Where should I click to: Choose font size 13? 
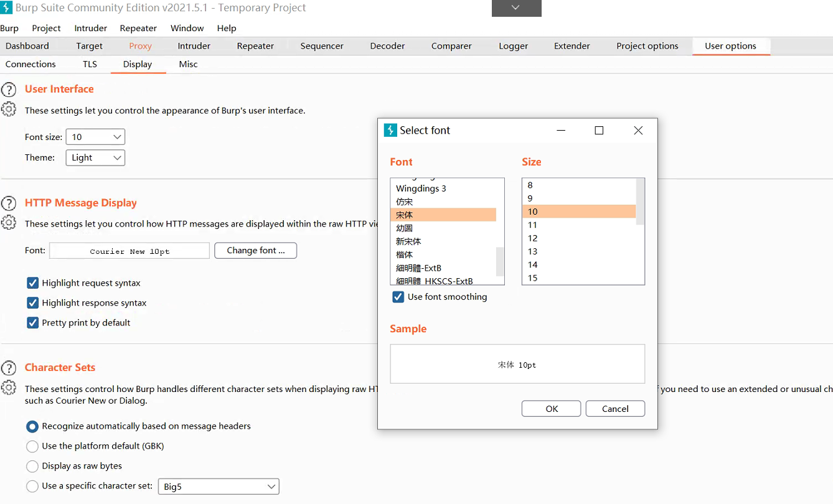click(x=579, y=251)
